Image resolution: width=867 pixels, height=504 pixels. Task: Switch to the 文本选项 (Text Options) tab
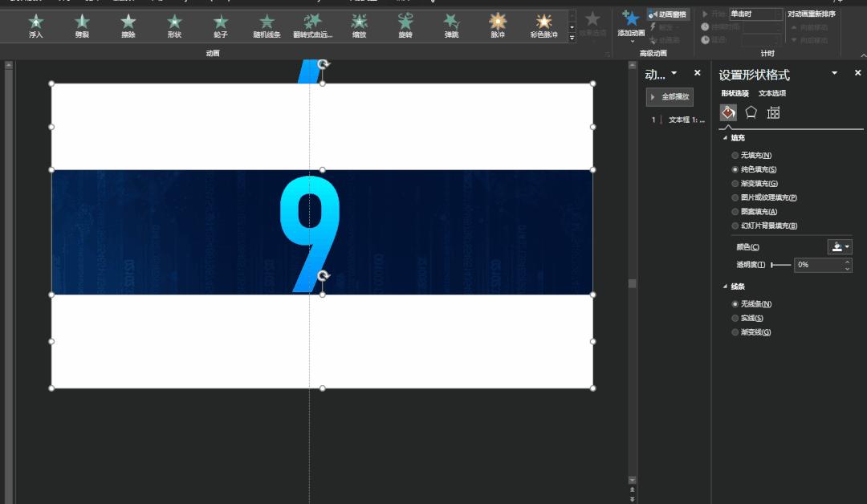772,94
